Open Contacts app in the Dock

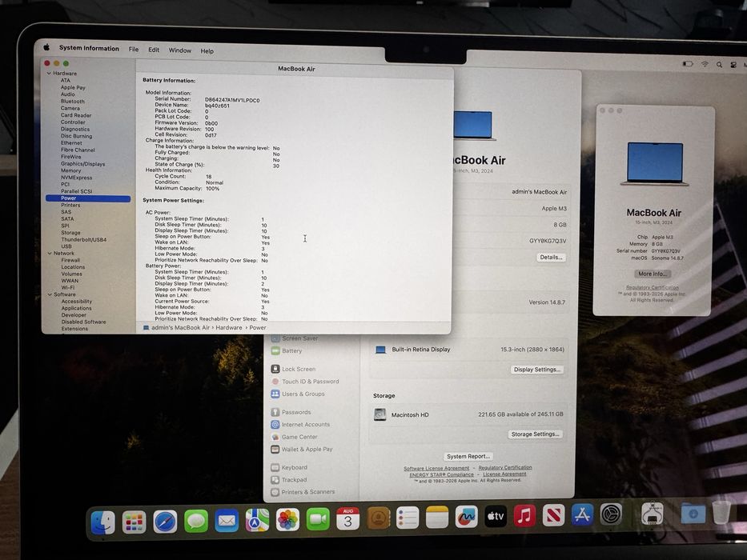click(x=378, y=518)
